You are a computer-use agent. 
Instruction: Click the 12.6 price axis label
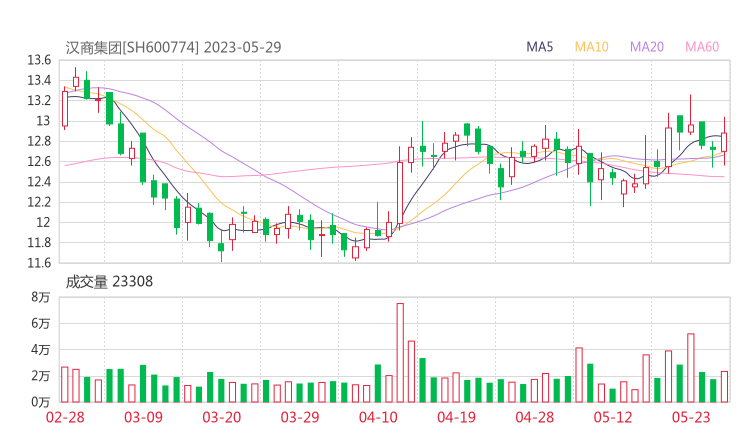click(39, 162)
